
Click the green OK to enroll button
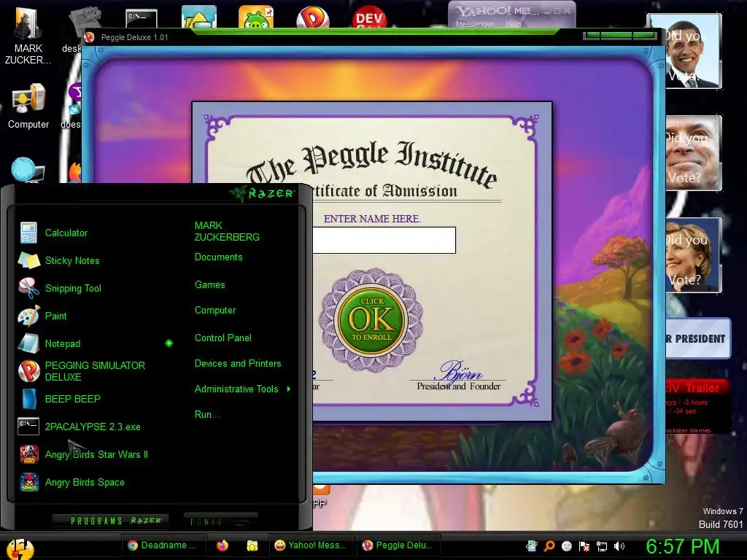click(x=371, y=320)
